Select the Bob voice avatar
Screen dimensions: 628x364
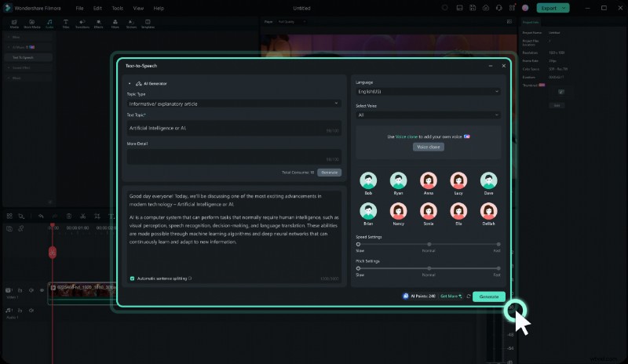368,181
